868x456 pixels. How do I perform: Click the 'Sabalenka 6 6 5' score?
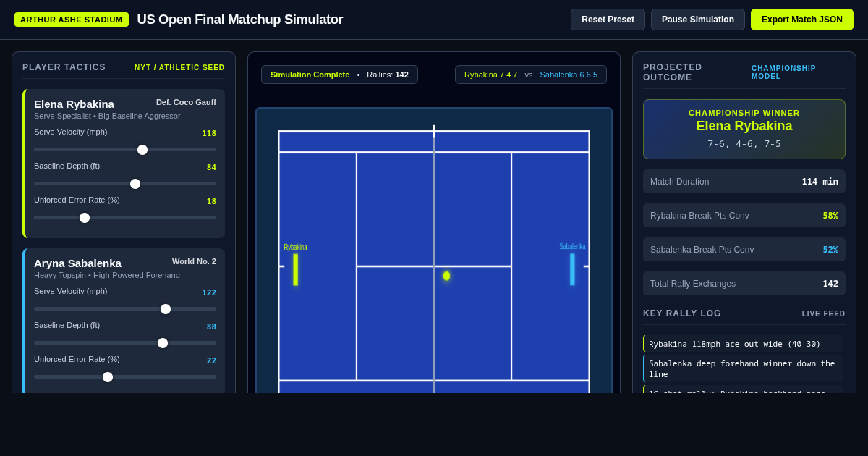coord(569,75)
